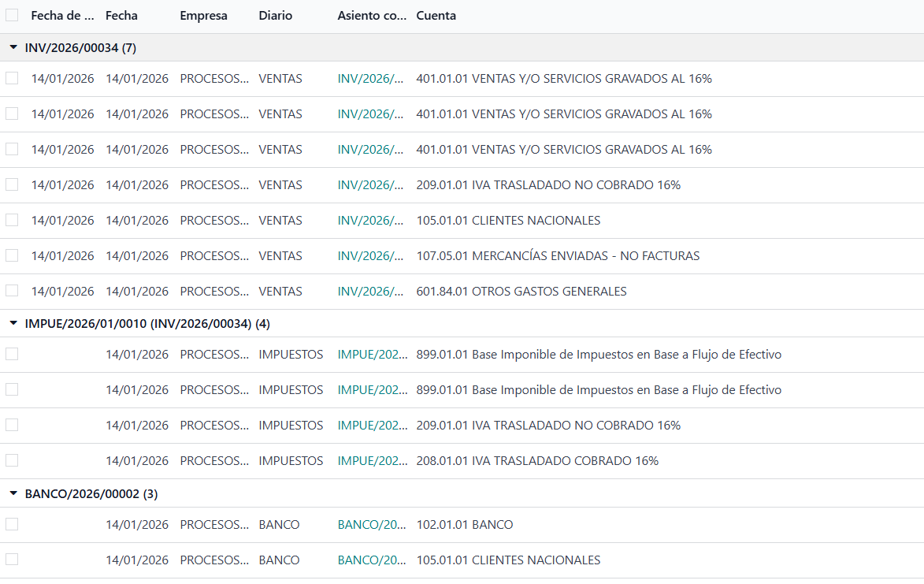Image resolution: width=924 pixels, height=584 pixels.
Task: Open BANCO/20... link in 102.01.01 BANCO row
Action: click(372, 524)
